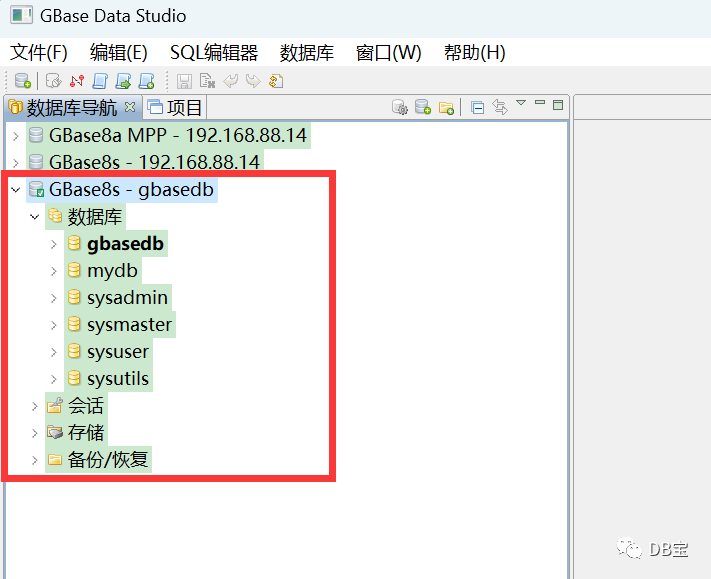Select the 会话 sessions item

click(86, 405)
